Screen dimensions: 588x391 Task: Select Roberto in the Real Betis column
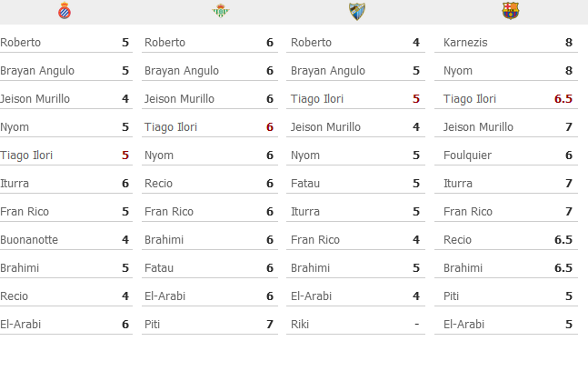tap(164, 43)
